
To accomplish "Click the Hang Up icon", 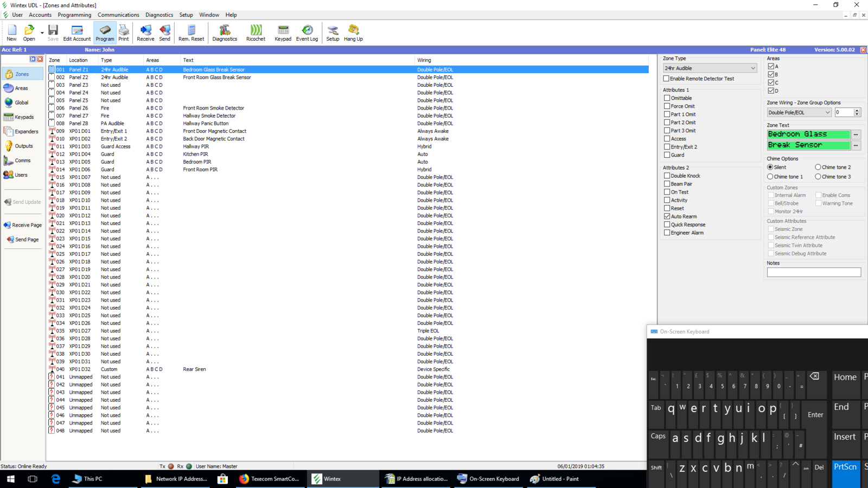I will 353,33.
